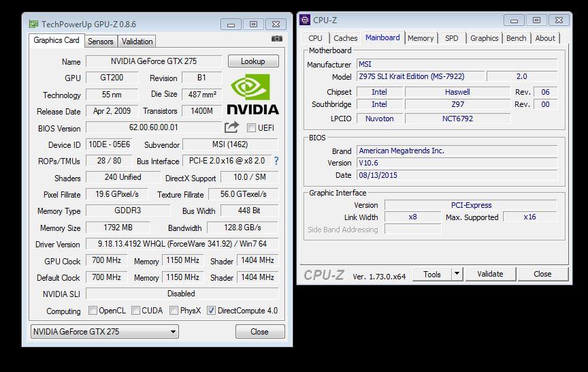Viewport: 588px width, 372px height.
Task: Click the Lookup button in GPU-Z
Action: (x=253, y=61)
